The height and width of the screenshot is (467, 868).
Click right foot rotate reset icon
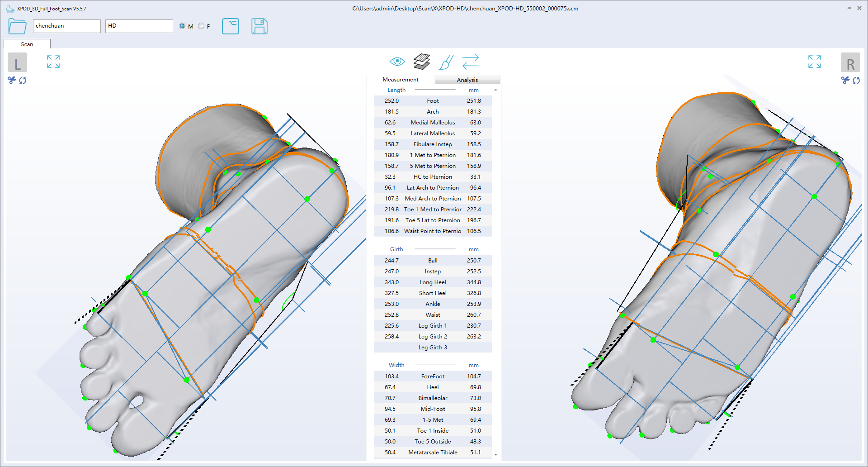pos(856,81)
